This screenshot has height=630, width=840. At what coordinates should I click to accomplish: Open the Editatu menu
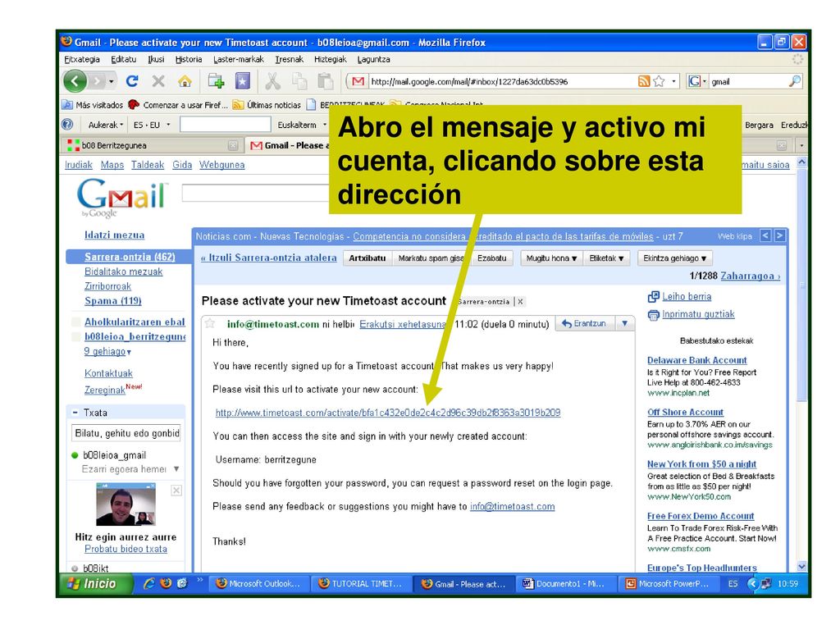[123, 59]
